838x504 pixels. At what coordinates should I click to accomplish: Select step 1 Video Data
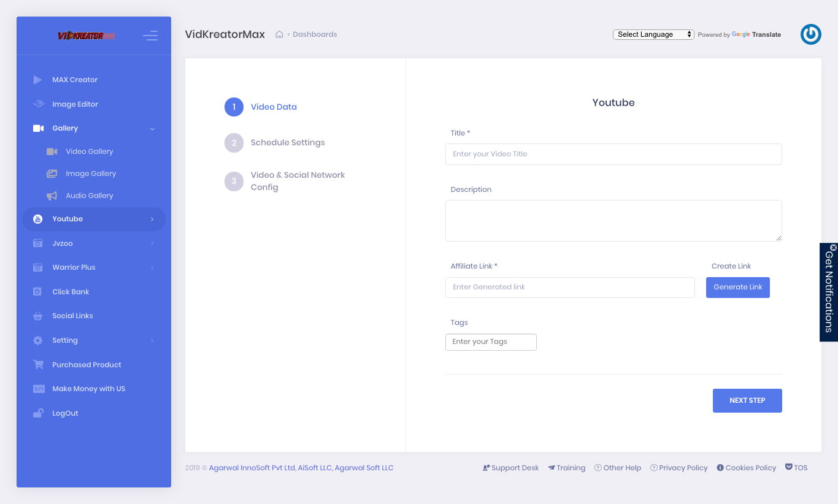point(261,107)
